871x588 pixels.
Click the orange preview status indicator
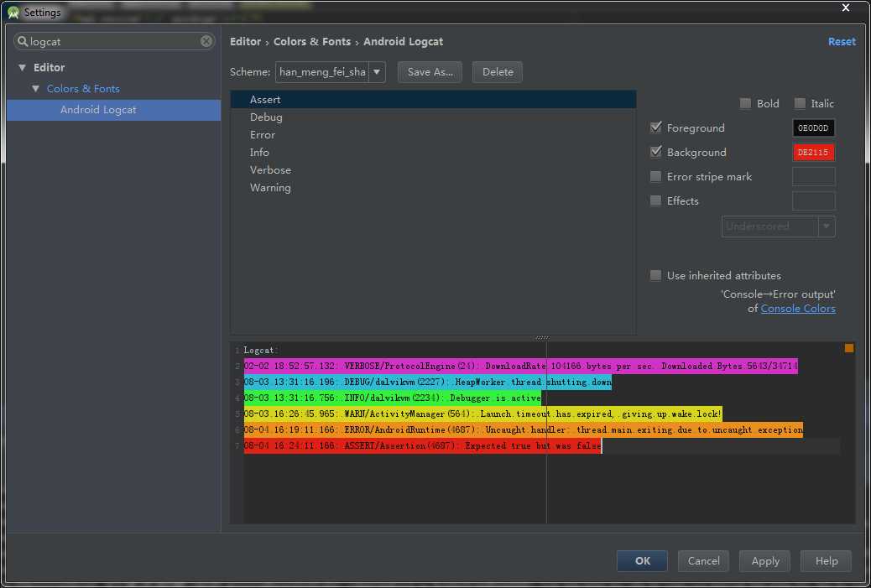coord(848,348)
